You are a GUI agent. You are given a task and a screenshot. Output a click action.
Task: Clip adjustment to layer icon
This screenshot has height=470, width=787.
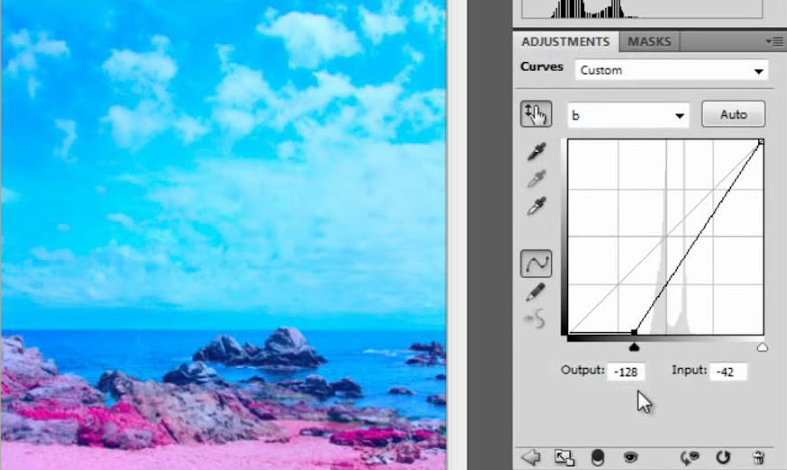597,457
